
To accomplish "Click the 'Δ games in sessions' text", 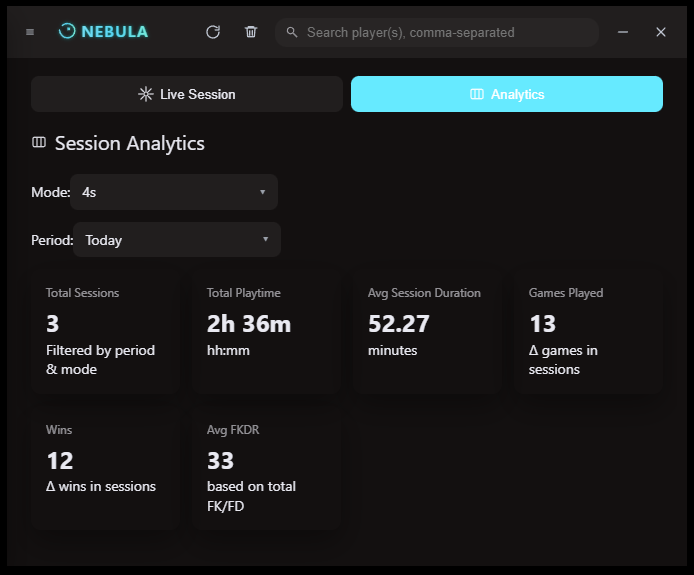I will (x=563, y=359).
